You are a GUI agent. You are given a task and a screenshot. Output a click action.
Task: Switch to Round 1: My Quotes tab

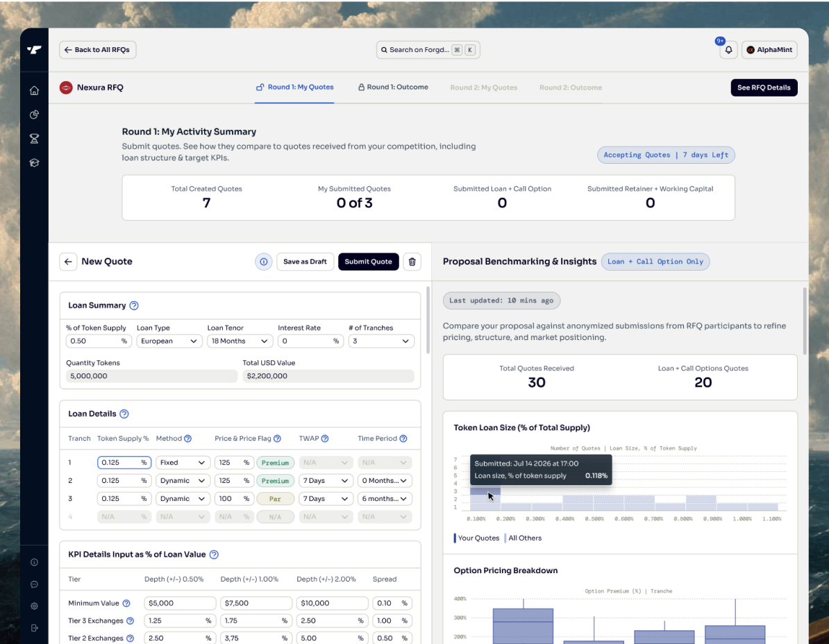pyautogui.click(x=294, y=87)
